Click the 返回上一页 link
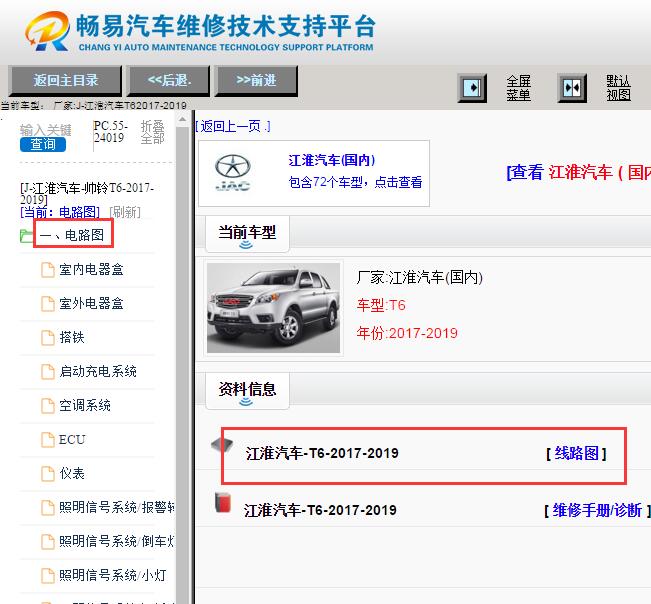Image resolution: width=651 pixels, height=604 pixels. tap(232, 126)
